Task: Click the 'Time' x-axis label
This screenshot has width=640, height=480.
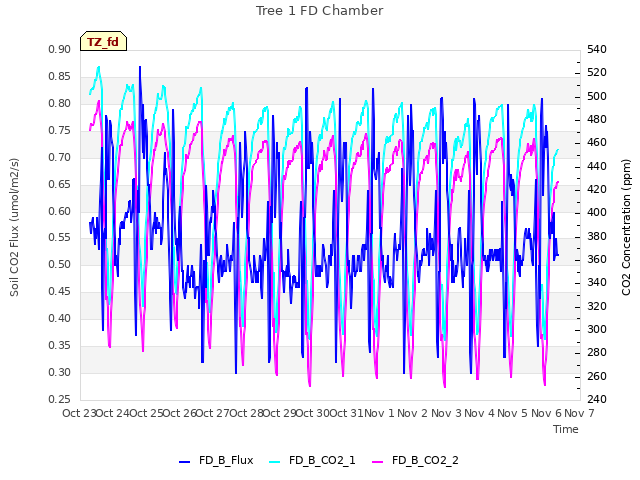Action: pos(566,429)
